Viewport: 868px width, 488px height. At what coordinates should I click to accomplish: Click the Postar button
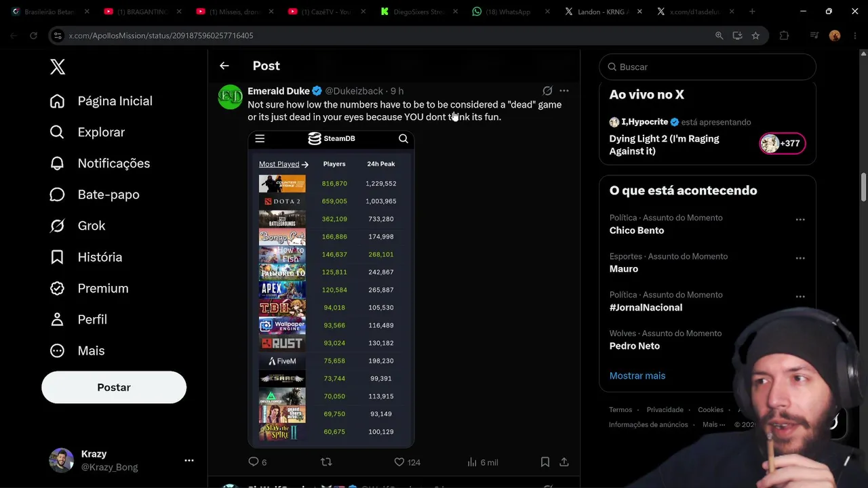point(114,387)
